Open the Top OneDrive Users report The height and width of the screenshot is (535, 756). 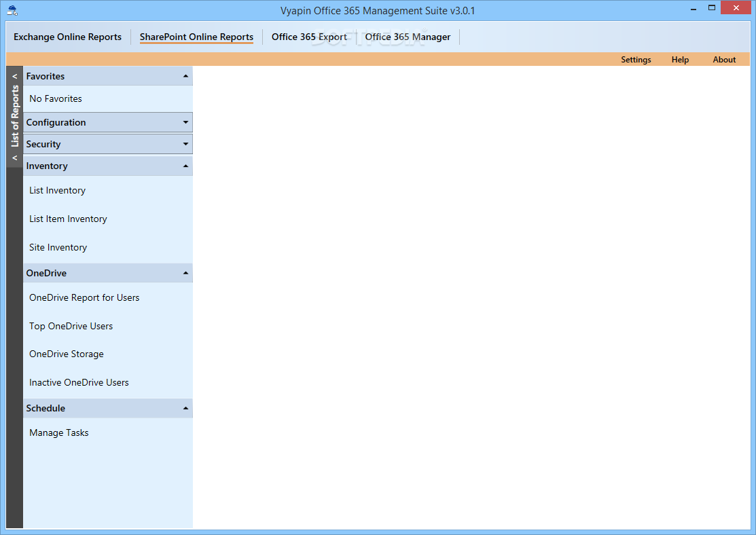pos(71,326)
